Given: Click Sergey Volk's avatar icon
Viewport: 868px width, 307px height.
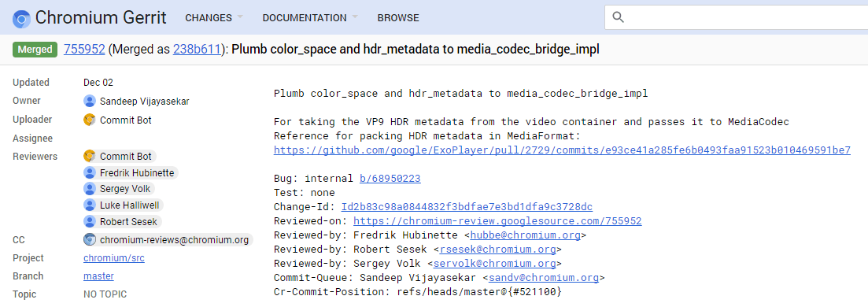Looking at the screenshot, I should pos(90,189).
